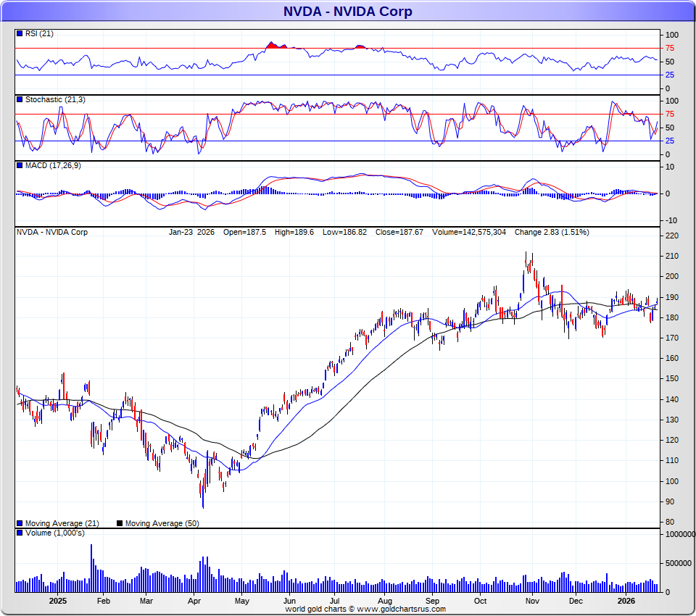
Task: Click the red 75 label on Stochastic axis
Action: [670, 115]
